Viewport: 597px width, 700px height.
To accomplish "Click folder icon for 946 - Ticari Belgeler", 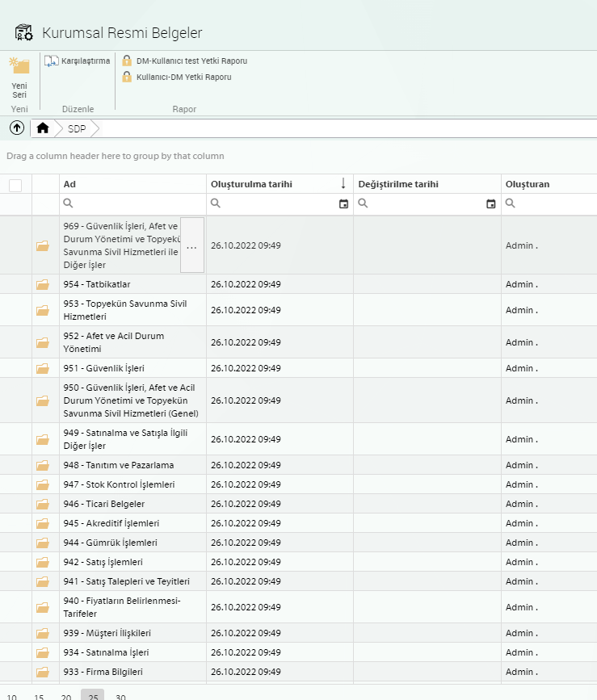I will (43, 504).
